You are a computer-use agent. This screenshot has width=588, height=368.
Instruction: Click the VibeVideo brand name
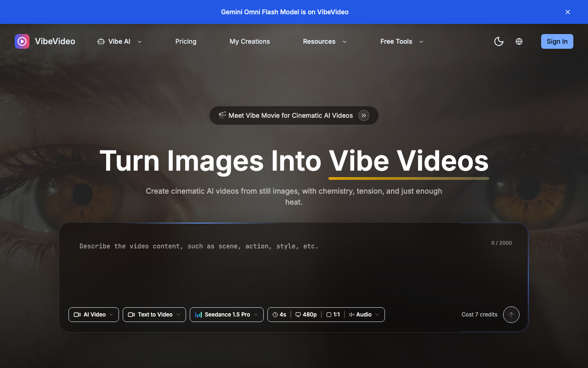55,41
